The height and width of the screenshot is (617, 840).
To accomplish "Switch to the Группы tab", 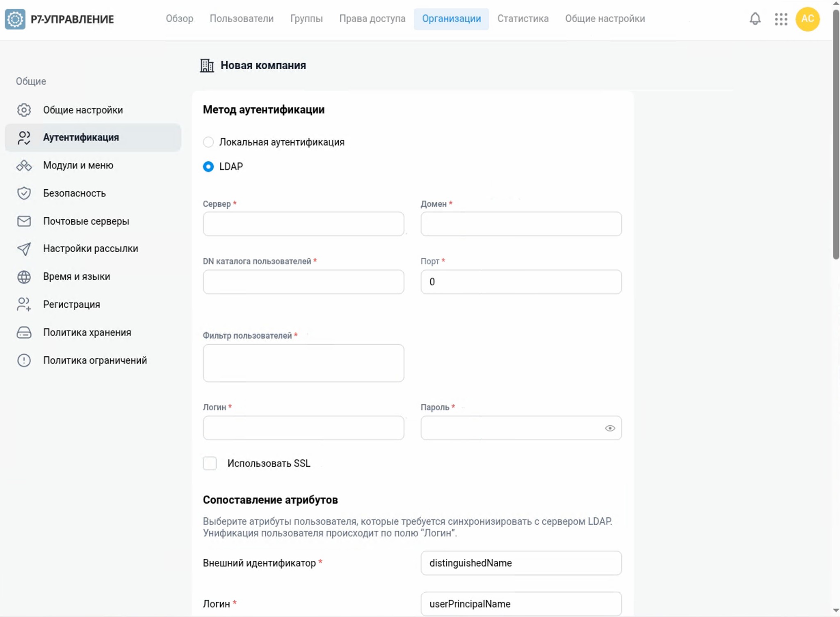I will click(306, 19).
